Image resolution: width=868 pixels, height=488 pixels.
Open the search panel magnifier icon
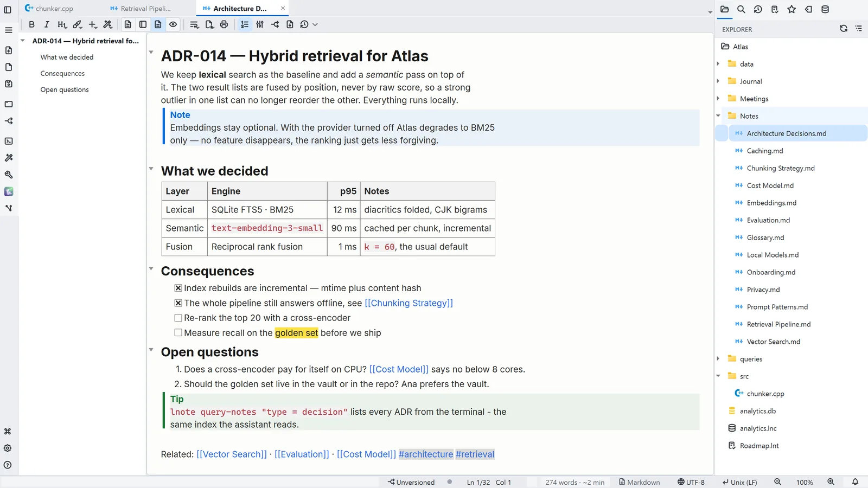pos(741,9)
